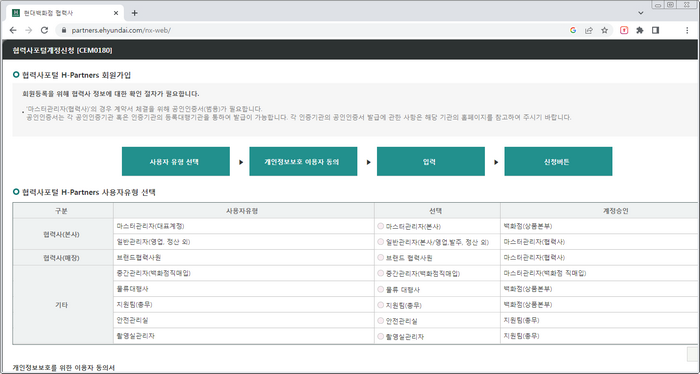Click the 계정승인 column header

[600, 211]
